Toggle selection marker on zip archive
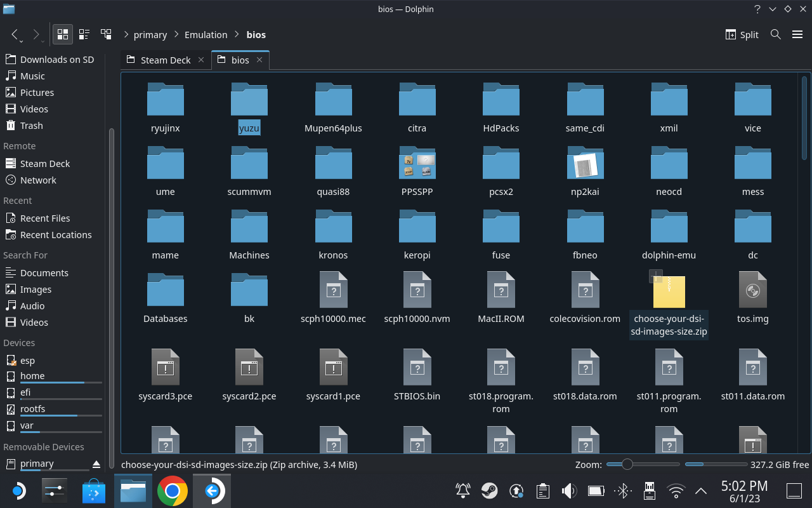The image size is (812, 508). tap(655, 276)
